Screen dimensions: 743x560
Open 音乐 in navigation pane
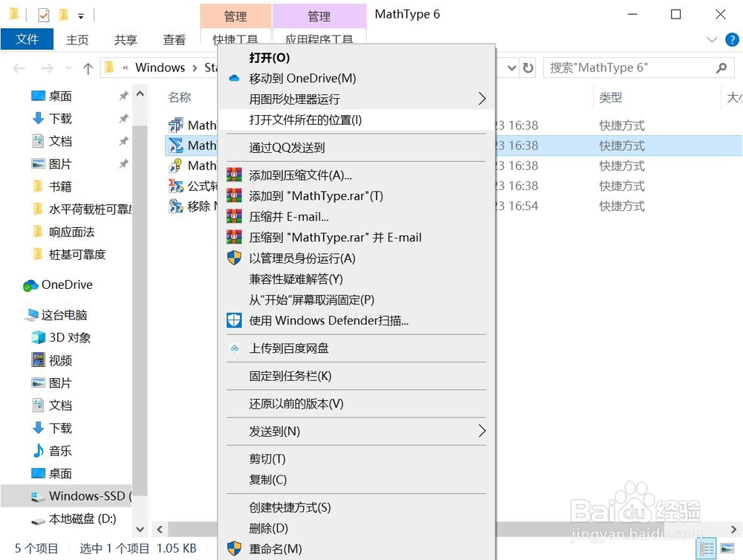[x=60, y=451]
